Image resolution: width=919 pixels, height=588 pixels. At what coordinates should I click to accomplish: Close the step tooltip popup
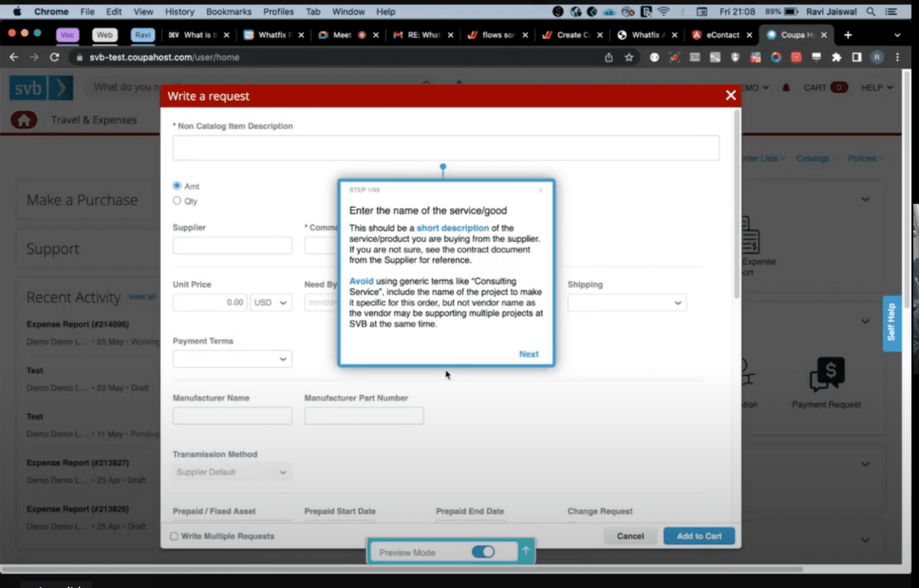tap(541, 190)
